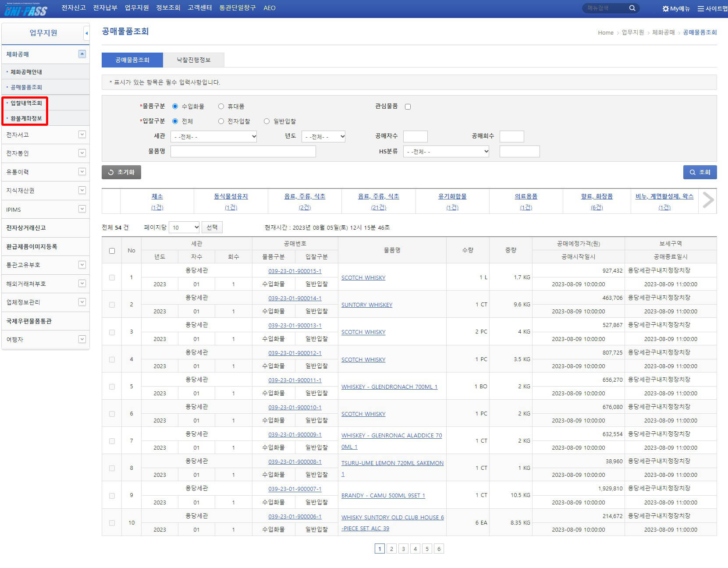Check the row 10 checkbox
This screenshot has width=728, height=568.
tap(112, 523)
